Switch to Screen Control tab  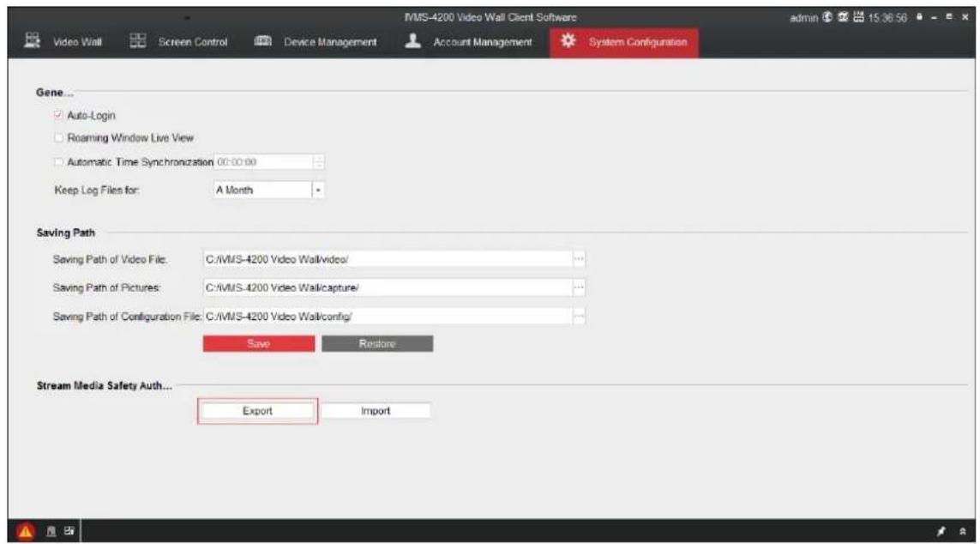click(178, 42)
